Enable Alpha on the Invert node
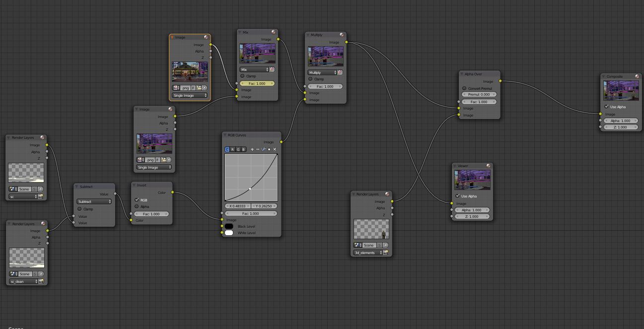Screen dimensions: 644x329 point(137,206)
